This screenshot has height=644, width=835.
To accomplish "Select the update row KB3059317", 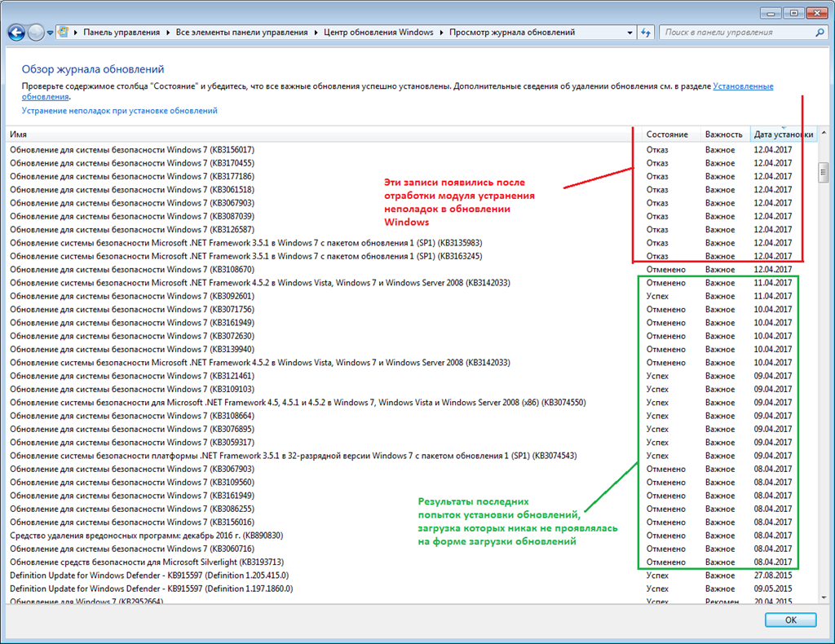I will point(411,443).
